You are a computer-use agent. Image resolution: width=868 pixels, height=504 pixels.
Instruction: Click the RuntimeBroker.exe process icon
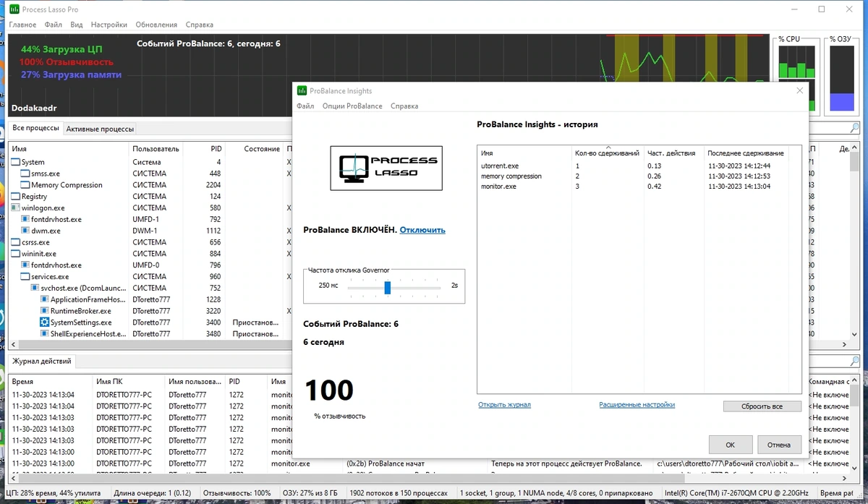pos(44,311)
